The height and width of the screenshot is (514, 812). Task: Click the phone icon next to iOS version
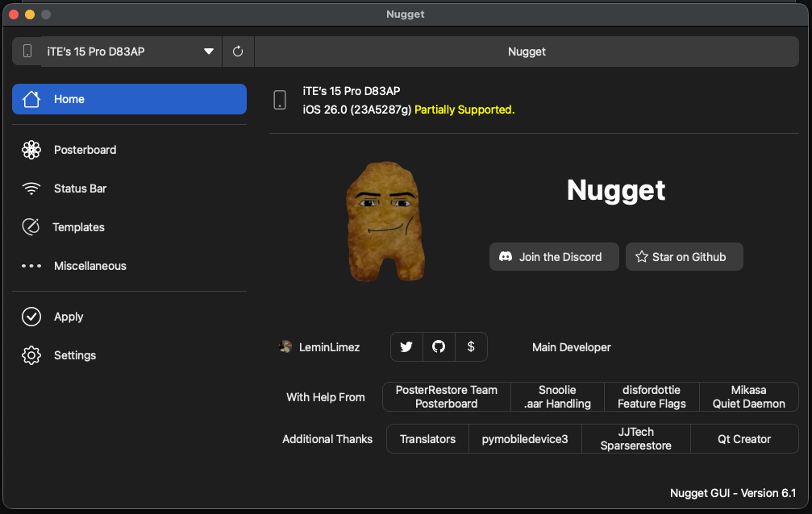point(280,100)
